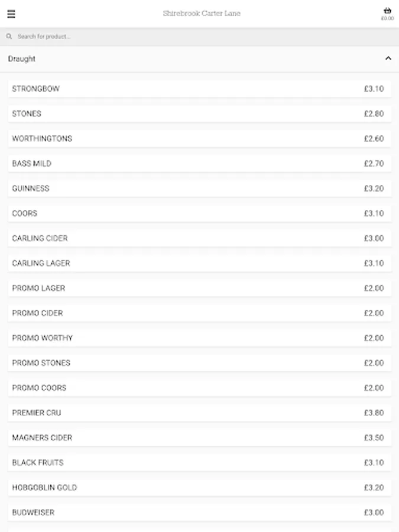The width and height of the screenshot is (399, 532).
Task: Tap the Draught category header
Action: click(x=22, y=59)
